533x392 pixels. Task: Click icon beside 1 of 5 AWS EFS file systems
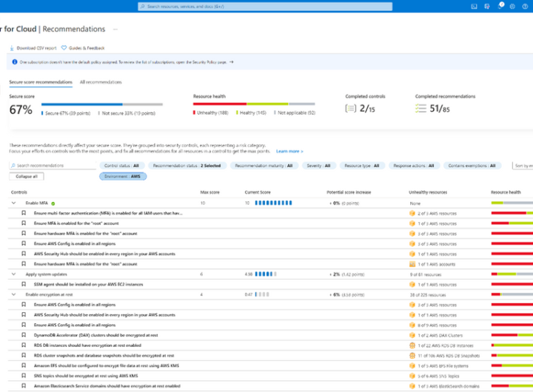(x=412, y=366)
